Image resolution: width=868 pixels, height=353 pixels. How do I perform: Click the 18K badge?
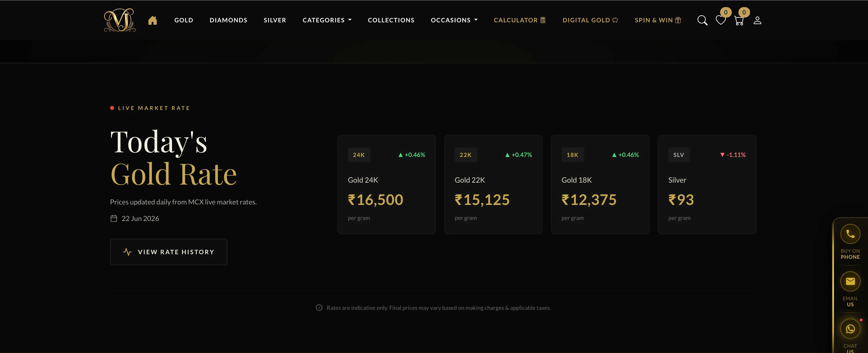pos(572,155)
